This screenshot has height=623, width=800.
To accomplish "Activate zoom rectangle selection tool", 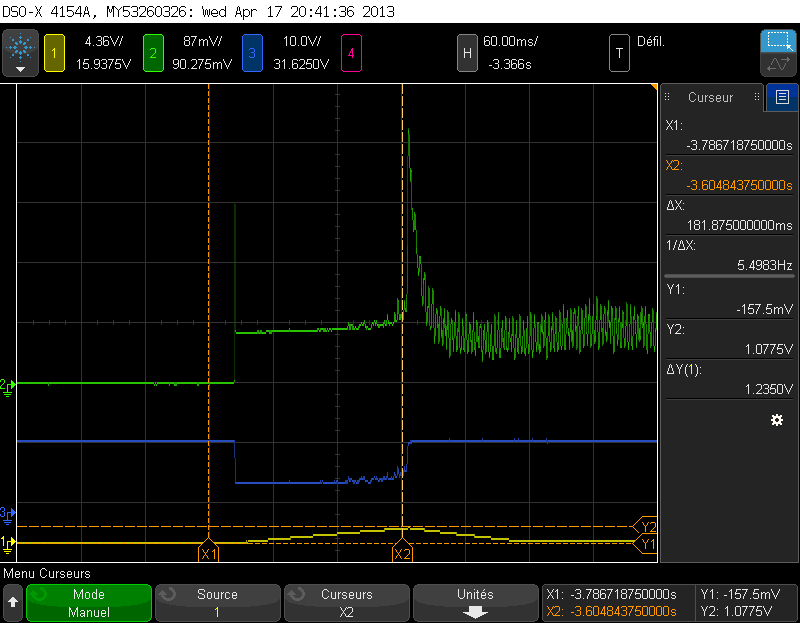I will pyautogui.click(x=779, y=41).
